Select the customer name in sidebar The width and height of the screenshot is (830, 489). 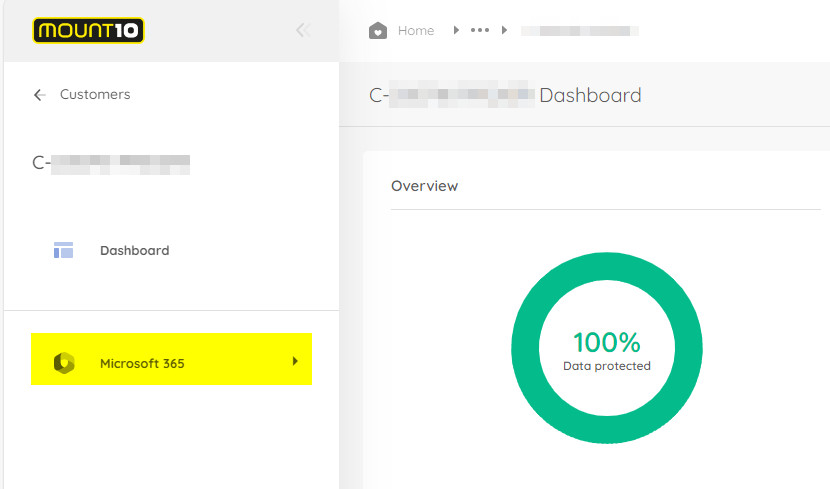pyautogui.click(x=111, y=162)
